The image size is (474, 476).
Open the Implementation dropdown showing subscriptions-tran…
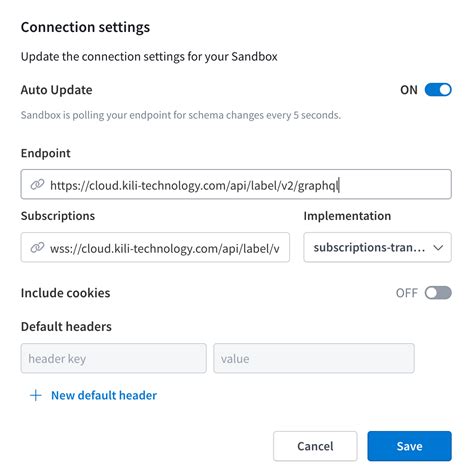(x=377, y=247)
